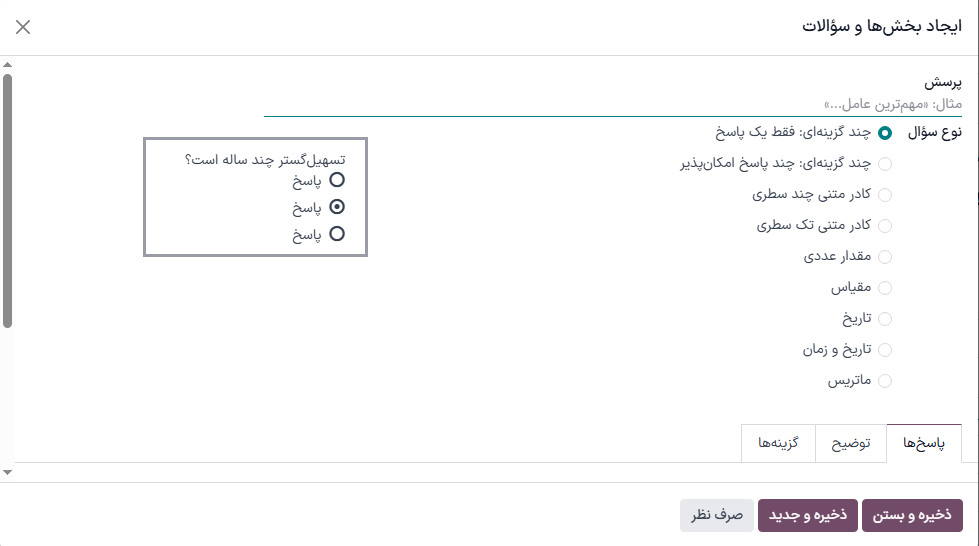Switch to the 'گزینه‌ها' tab
This screenshot has height=546, width=979.
779,443
